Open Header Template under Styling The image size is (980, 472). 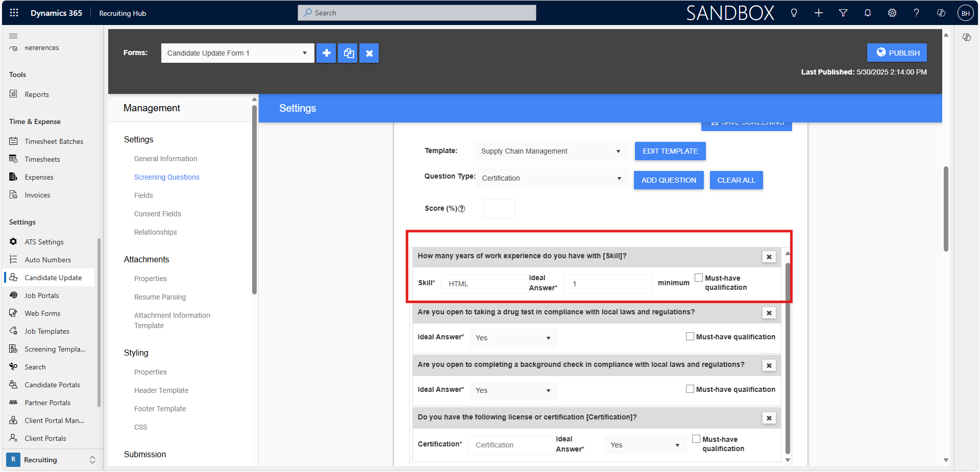point(161,390)
